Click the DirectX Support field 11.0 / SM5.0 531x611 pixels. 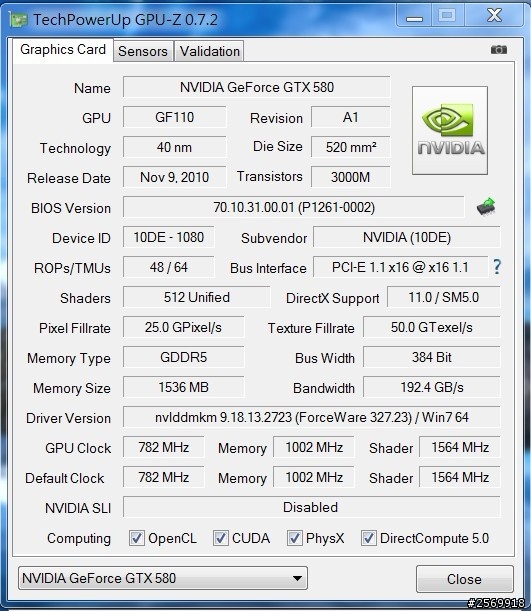[x=444, y=297]
